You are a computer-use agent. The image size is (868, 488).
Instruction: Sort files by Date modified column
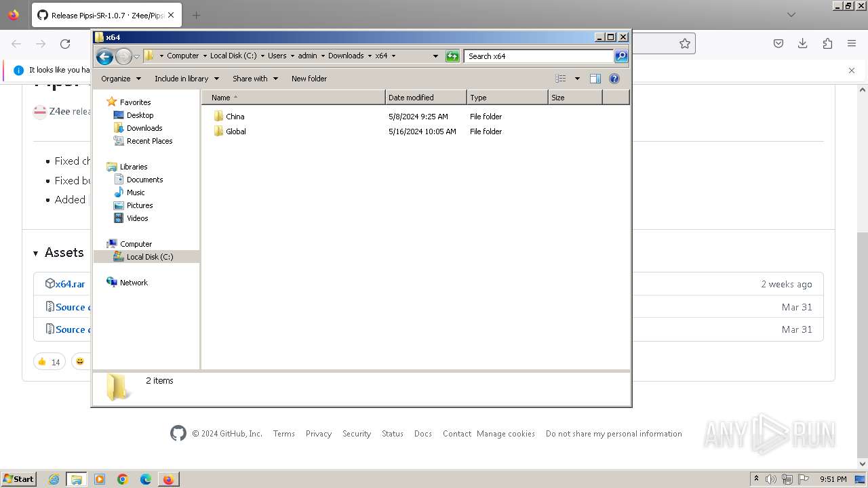point(426,98)
